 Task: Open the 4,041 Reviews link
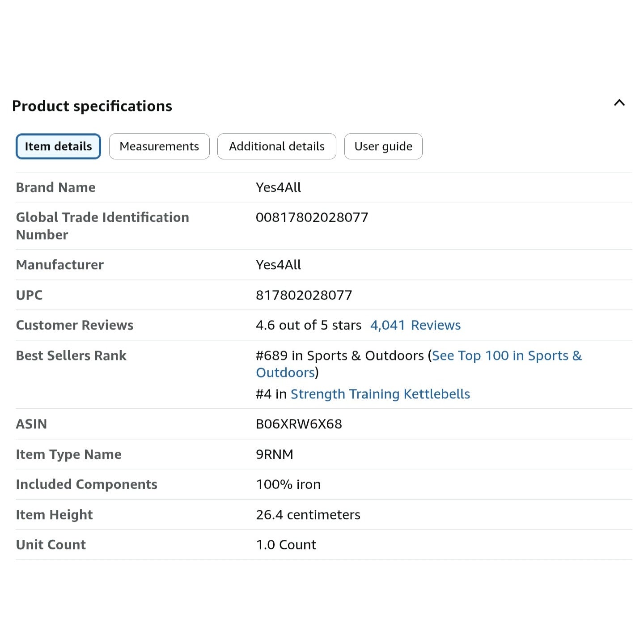pos(415,325)
